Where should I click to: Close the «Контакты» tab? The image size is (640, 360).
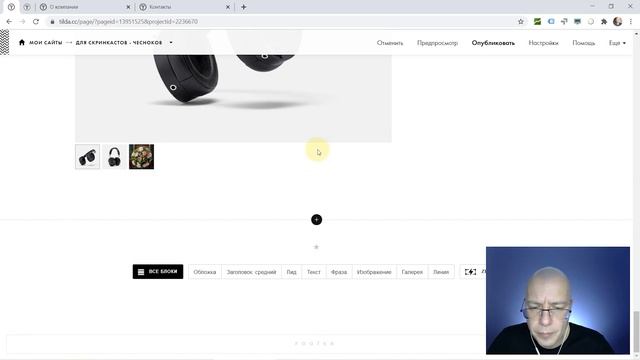[x=228, y=7]
